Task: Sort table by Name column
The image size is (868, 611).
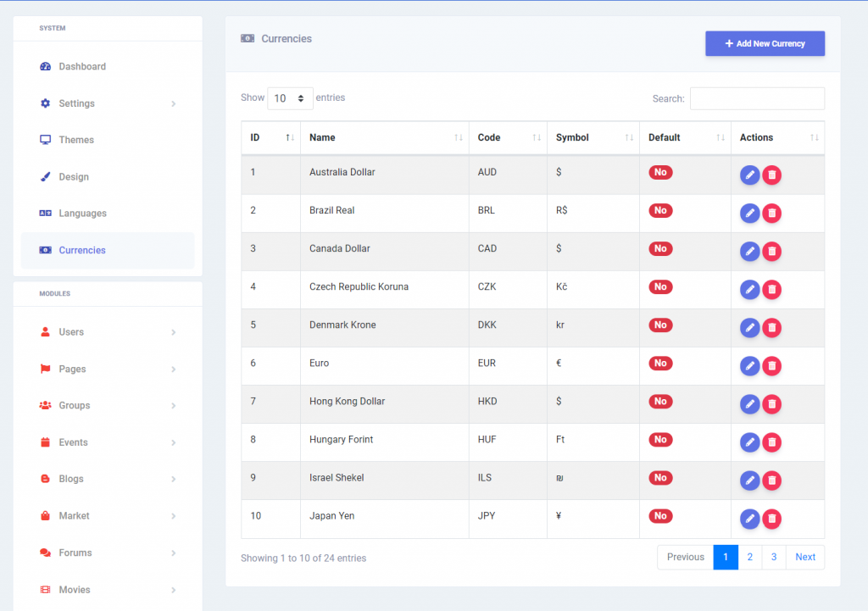Action: click(384, 138)
